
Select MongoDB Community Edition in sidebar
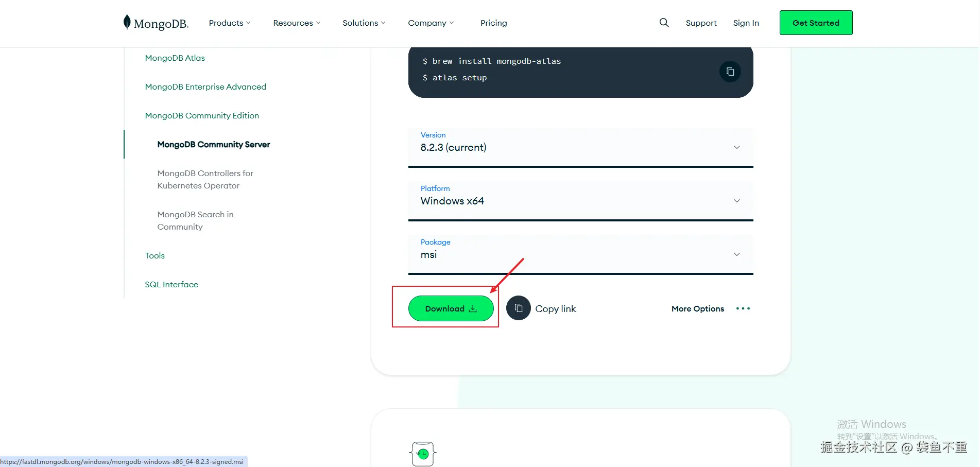click(x=202, y=115)
